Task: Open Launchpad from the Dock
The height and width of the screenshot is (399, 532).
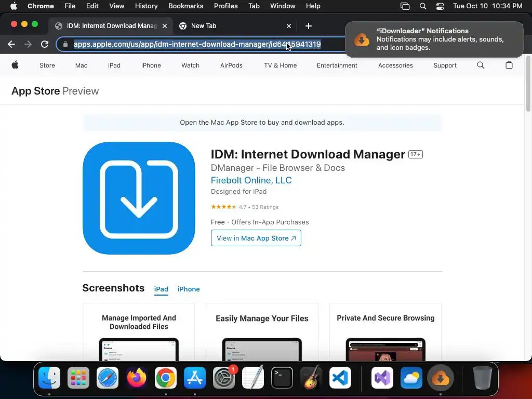Action: pos(78,378)
